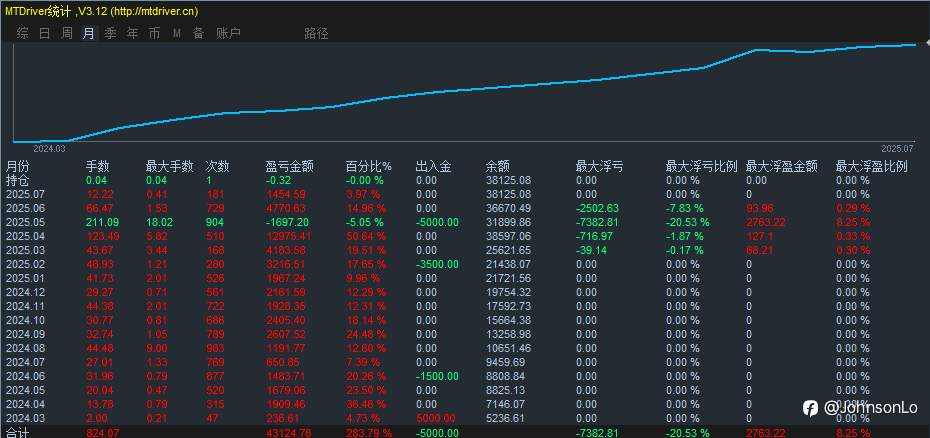Click the 最大手数 column header
The image size is (930, 438).
[x=170, y=167]
